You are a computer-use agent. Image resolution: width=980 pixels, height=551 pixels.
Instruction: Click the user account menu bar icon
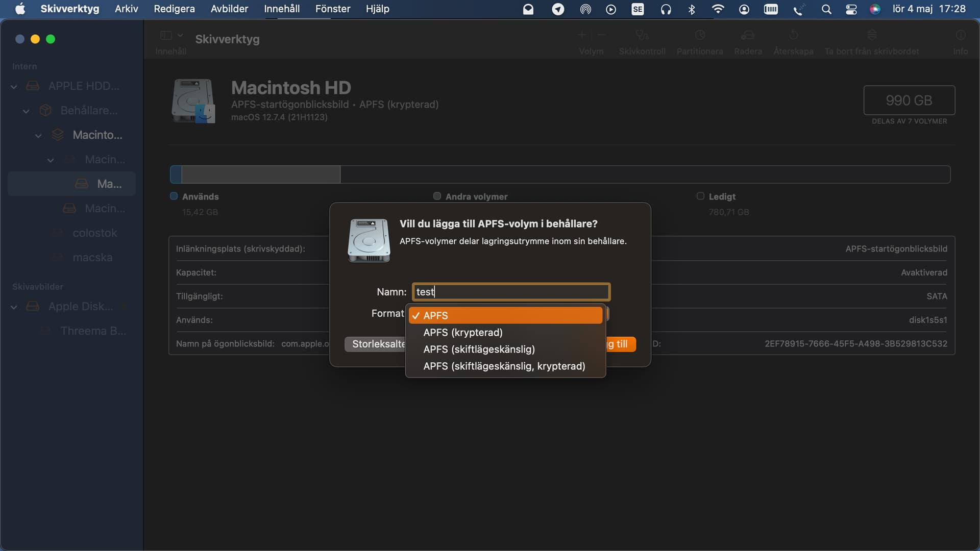pyautogui.click(x=744, y=9)
